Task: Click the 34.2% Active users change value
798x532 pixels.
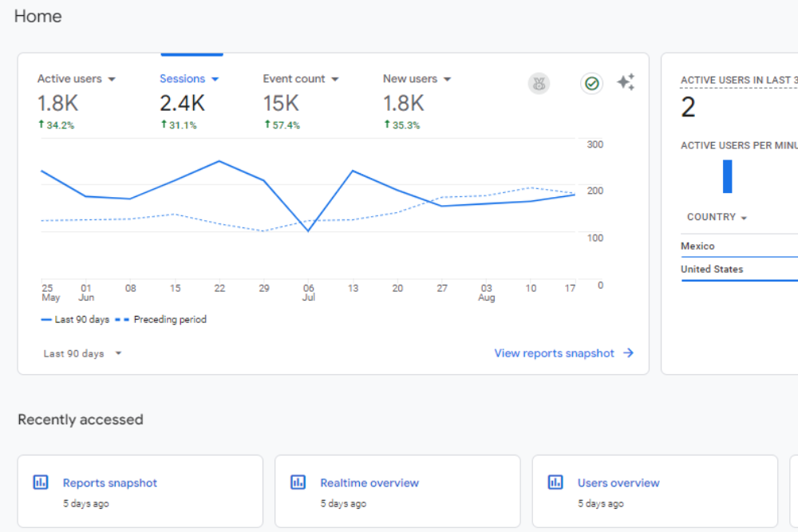Action: [x=57, y=124]
